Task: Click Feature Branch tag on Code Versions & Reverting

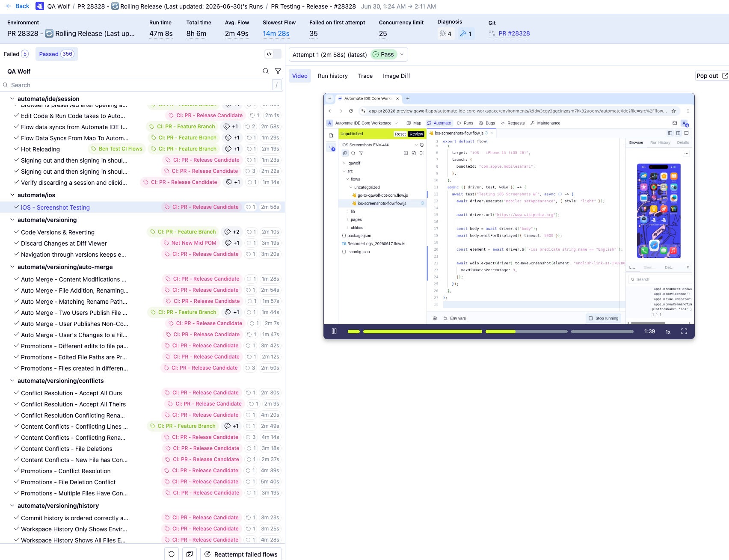Action: pyautogui.click(x=183, y=232)
